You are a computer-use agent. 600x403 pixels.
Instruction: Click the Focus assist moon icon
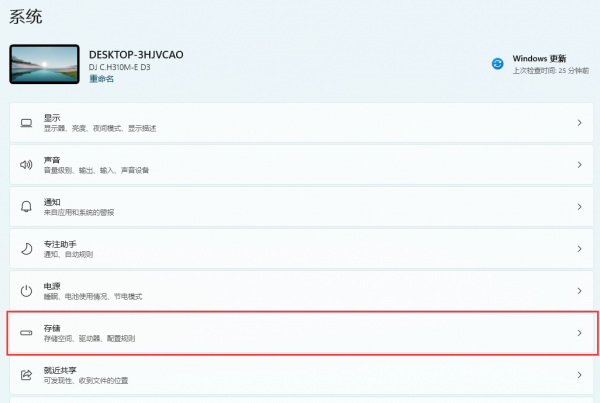(x=26, y=249)
